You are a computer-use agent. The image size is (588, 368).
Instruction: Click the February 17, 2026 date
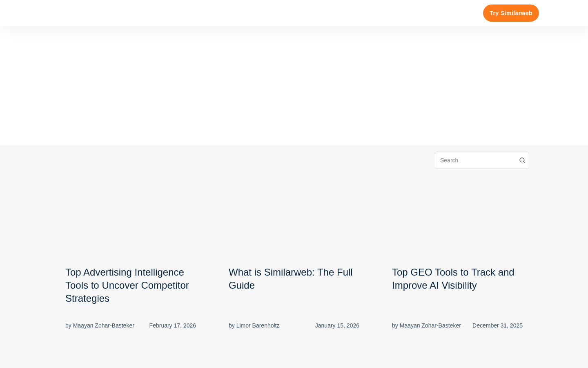pyautogui.click(x=172, y=325)
